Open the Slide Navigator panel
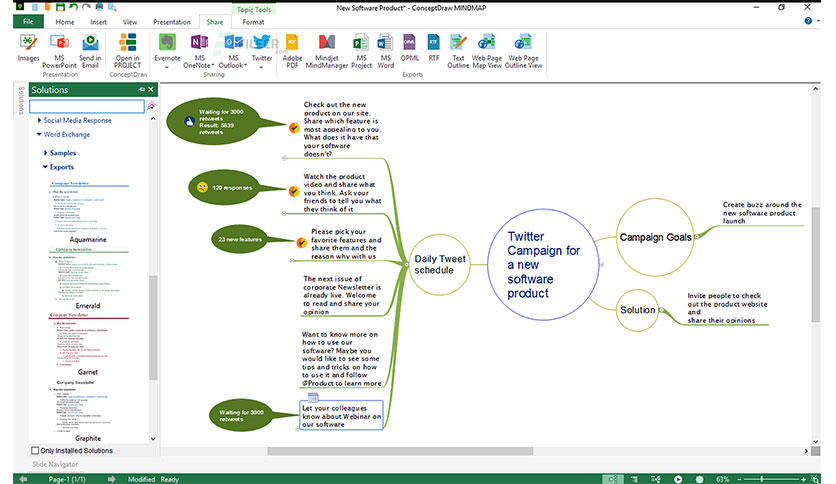The height and width of the screenshot is (484, 836). 55,464
